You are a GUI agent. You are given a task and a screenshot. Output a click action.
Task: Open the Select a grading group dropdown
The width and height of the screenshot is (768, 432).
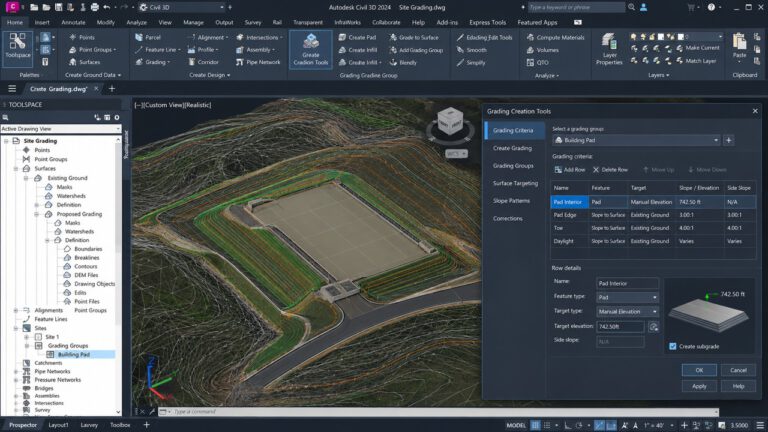click(636, 140)
